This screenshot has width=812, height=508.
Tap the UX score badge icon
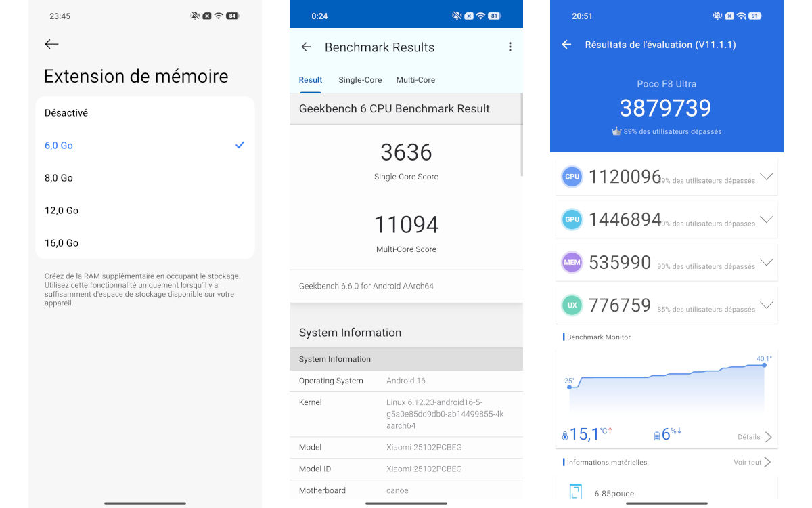(572, 305)
